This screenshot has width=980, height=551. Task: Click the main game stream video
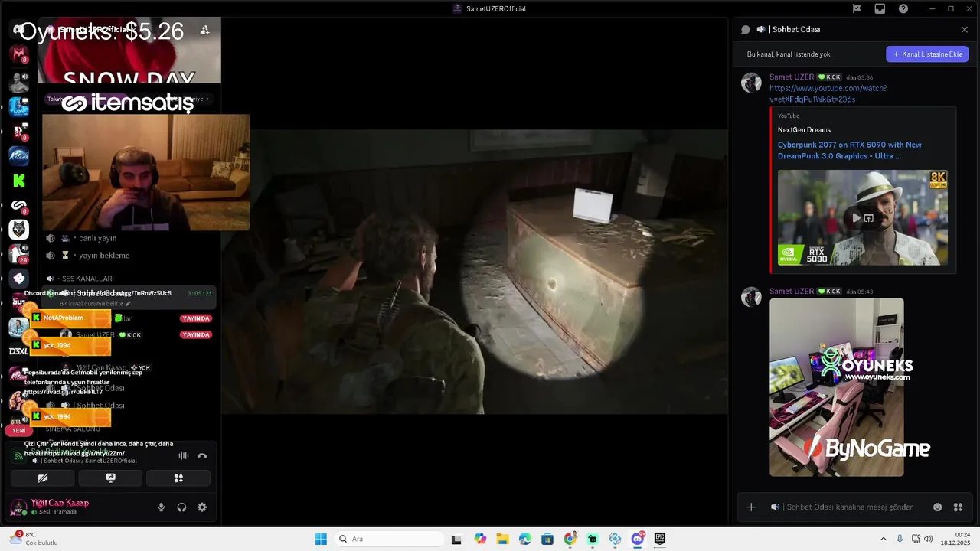pos(475,272)
